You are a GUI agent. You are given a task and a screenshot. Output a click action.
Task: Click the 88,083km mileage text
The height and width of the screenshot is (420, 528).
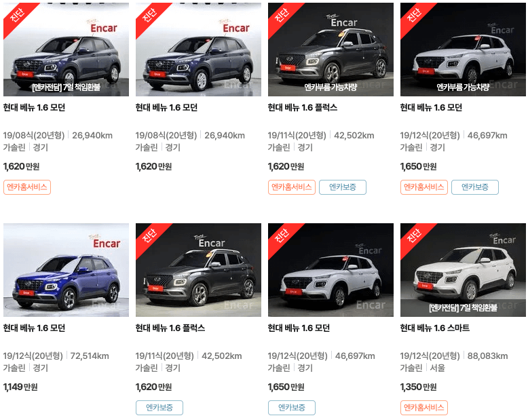tap(487, 356)
